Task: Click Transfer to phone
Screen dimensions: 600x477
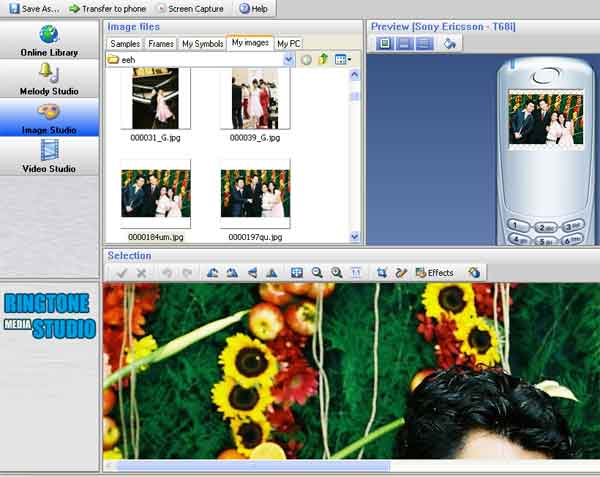Action: pyautogui.click(x=108, y=8)
